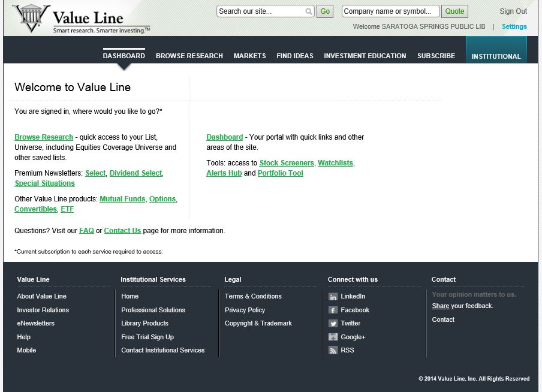Open Investor Relations footer link

click(x=43, y=310)
